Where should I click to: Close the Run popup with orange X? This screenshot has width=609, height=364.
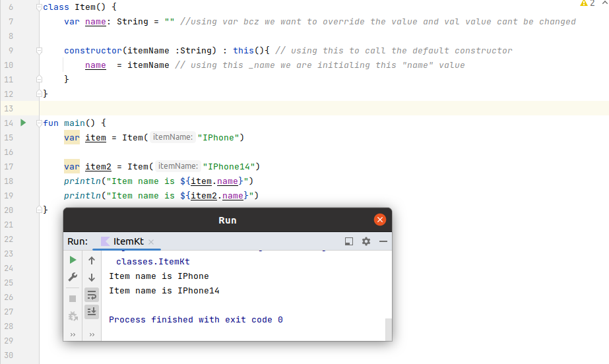pyautogui.click(x=380, y=220)
